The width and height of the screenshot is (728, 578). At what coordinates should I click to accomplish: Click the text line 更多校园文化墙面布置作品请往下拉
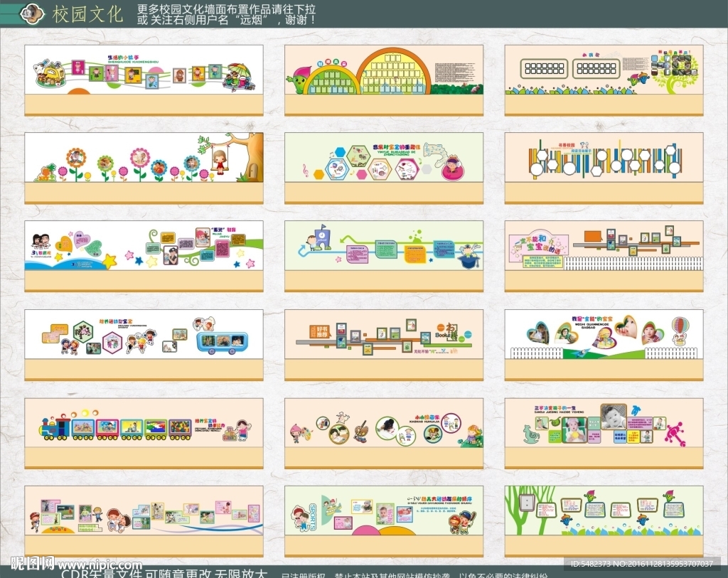coord(226,9)
